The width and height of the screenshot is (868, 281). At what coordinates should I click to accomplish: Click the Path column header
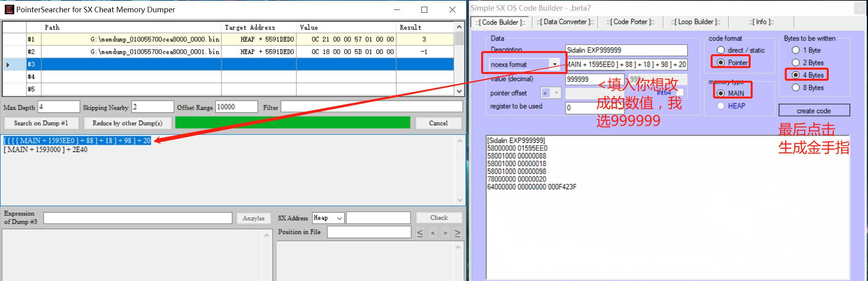coord(131,27)
